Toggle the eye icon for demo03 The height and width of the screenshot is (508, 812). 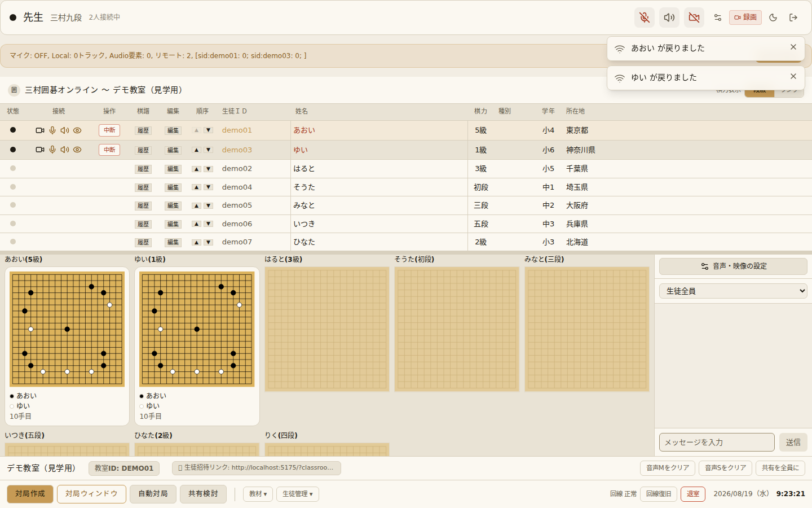(x=77, y=150)
